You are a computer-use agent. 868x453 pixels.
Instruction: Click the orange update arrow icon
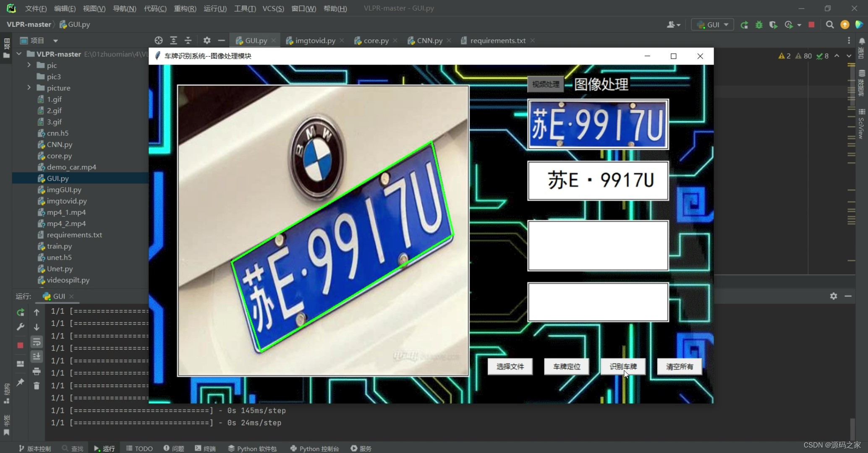click(x=844, y=25)
